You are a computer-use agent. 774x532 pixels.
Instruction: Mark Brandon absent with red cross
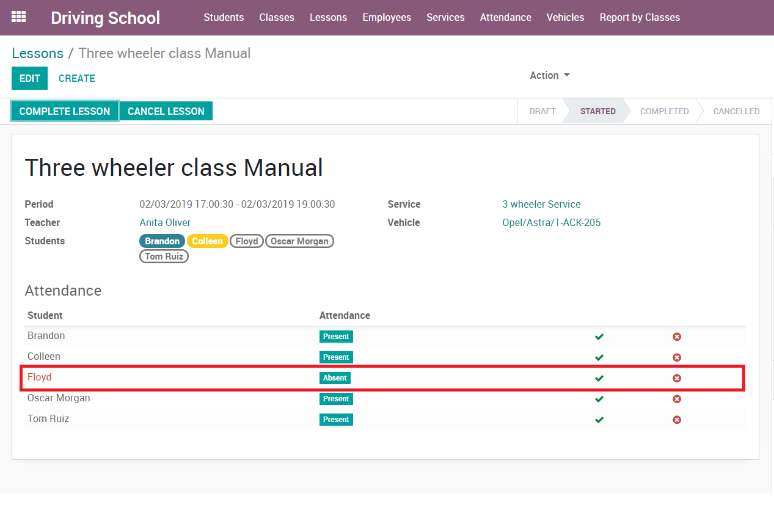(x=677, y=337)
